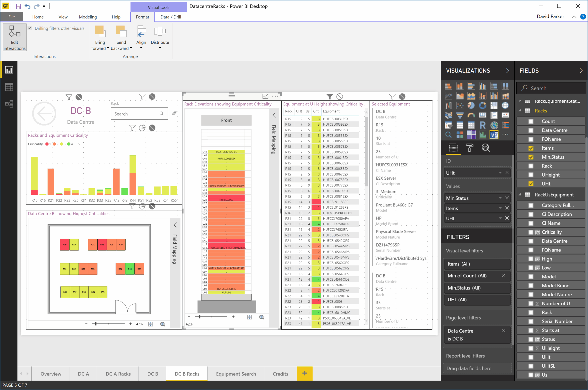Viewport: 588px width, 390px height.
Task: Click the Front button on rack elevation
Action: coord(226,120)
